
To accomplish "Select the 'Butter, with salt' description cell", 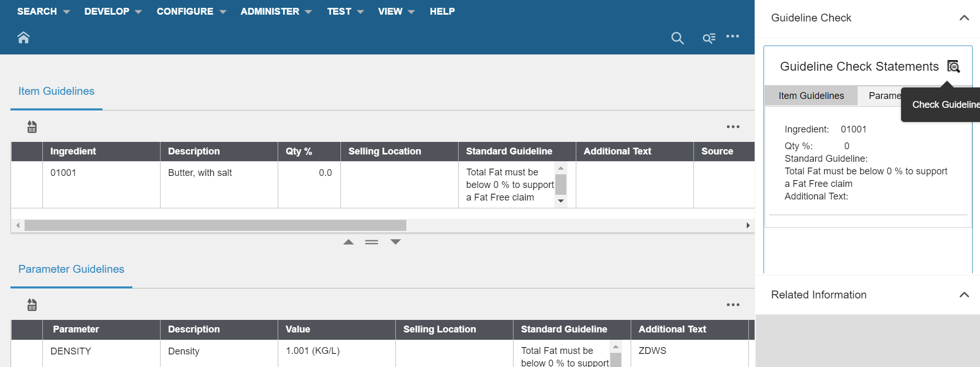I will (x=219, y=184).
